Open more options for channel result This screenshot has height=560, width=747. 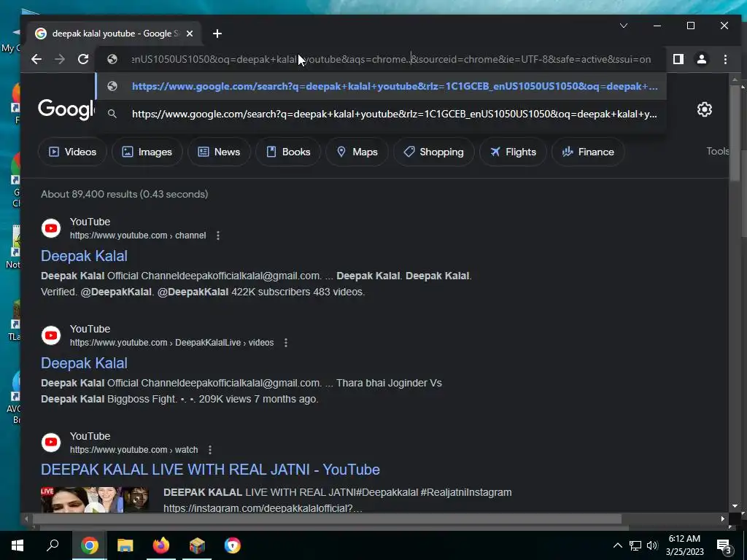tap(217, 236)
